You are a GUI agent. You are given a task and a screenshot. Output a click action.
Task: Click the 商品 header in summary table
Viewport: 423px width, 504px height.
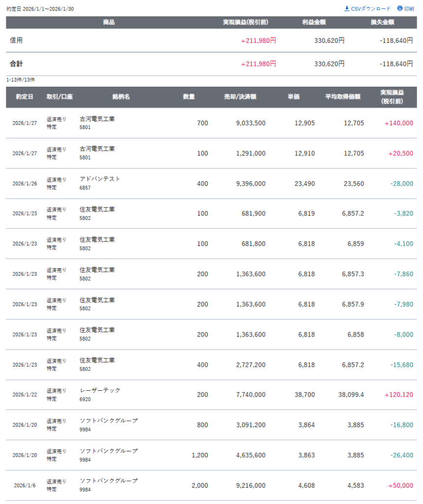[109, 23]
